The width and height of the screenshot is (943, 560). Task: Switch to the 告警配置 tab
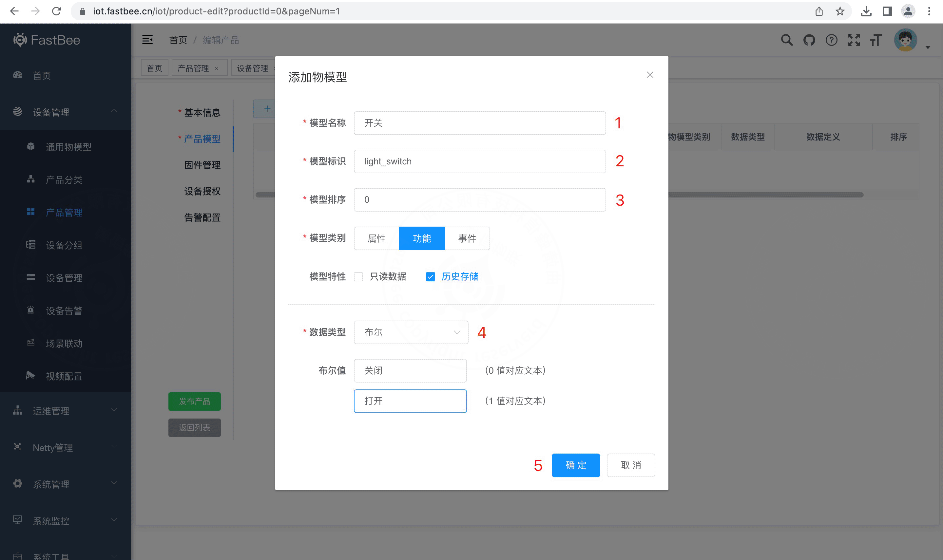(x=202, y=217)
